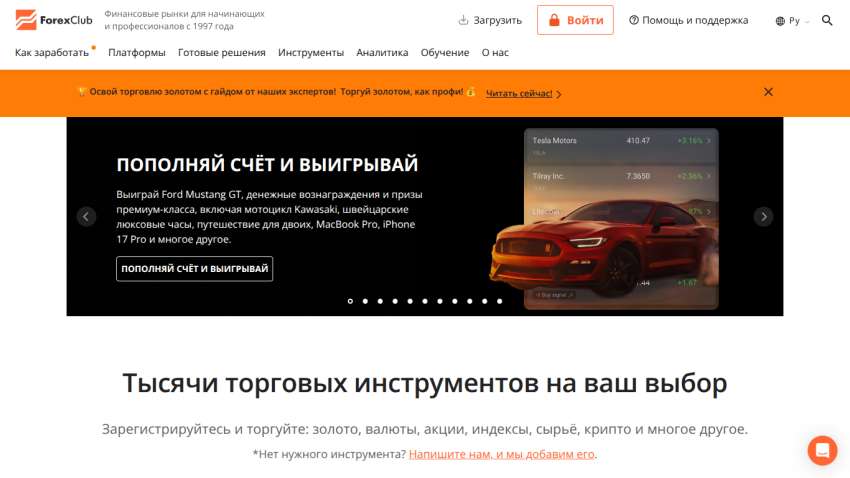
Task: Open Помощь и поддержка help page
Action: (688, 20)
